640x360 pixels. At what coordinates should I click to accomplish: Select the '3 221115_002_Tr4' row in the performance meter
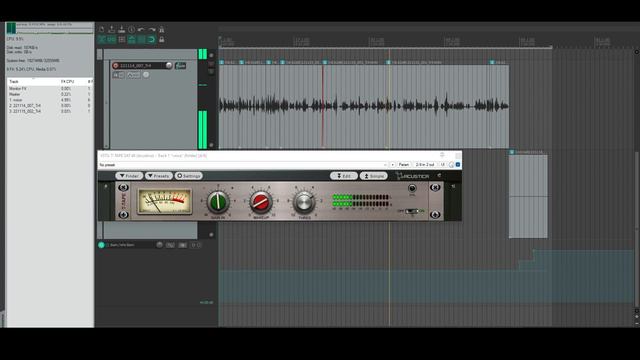click(50, 111)
